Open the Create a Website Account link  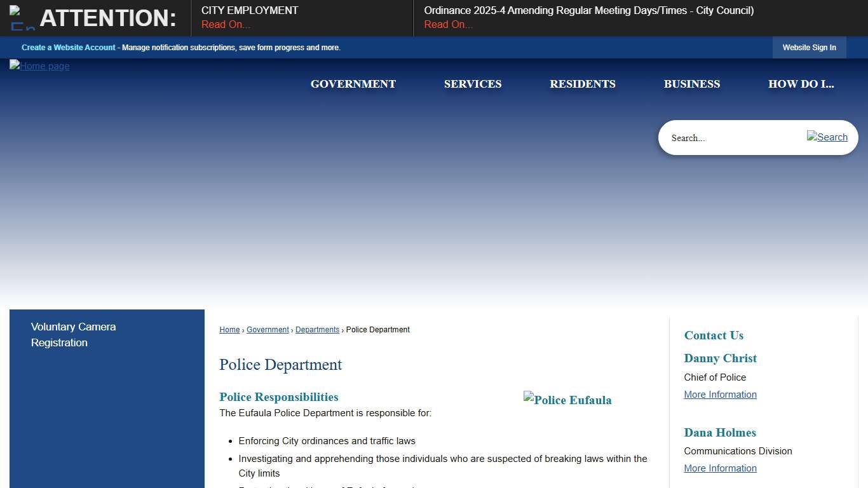pyautogui.click(x=68, y=47)
